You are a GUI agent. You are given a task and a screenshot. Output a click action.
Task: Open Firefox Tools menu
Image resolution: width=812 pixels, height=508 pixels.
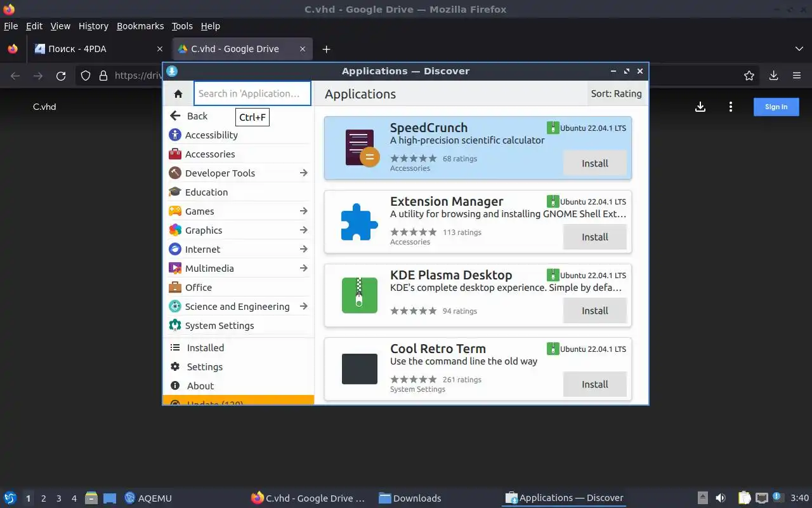[x=182, y=26]
